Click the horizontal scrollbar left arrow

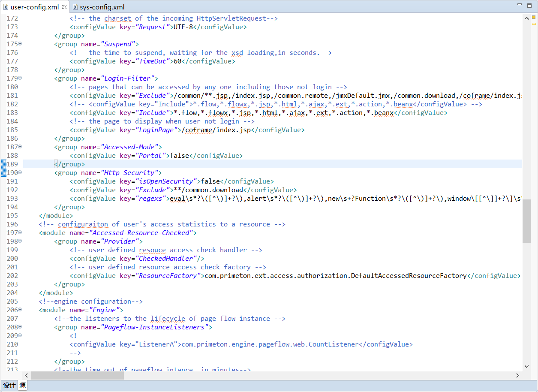tap(27, 375)
